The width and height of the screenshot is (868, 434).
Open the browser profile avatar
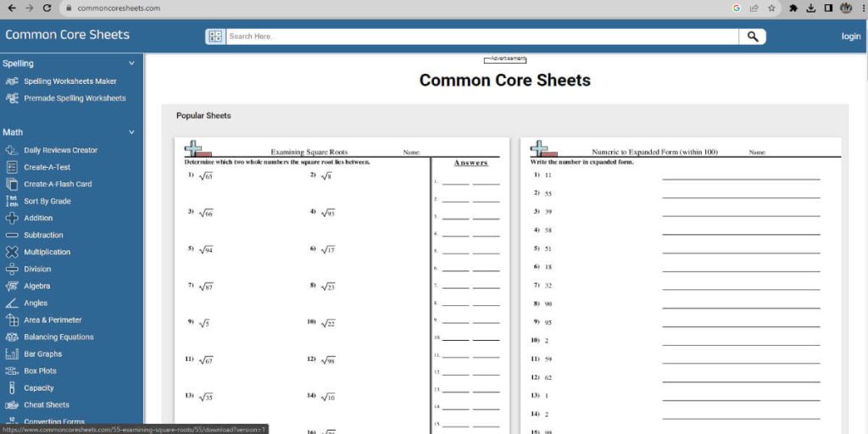pyautogui.click(x=846, y=8)
